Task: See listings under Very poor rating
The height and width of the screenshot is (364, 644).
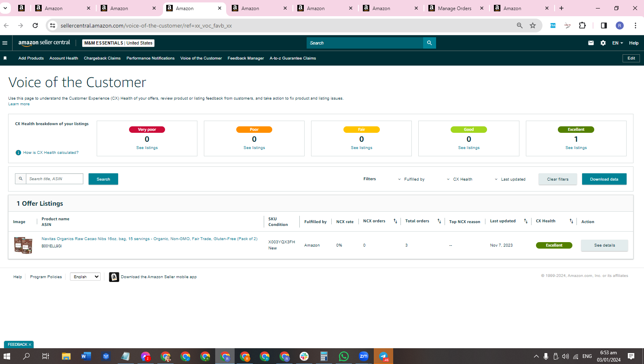Action: tap(147, 148)
